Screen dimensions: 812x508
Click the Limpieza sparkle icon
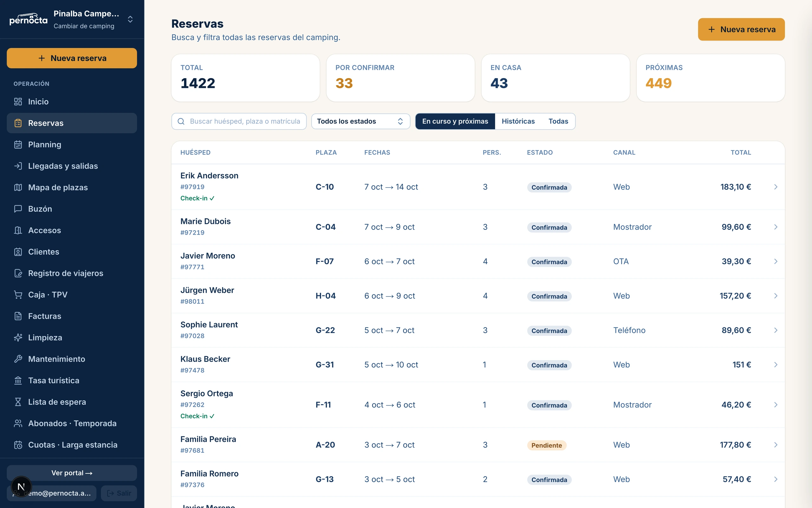click(x=18, y=338)
